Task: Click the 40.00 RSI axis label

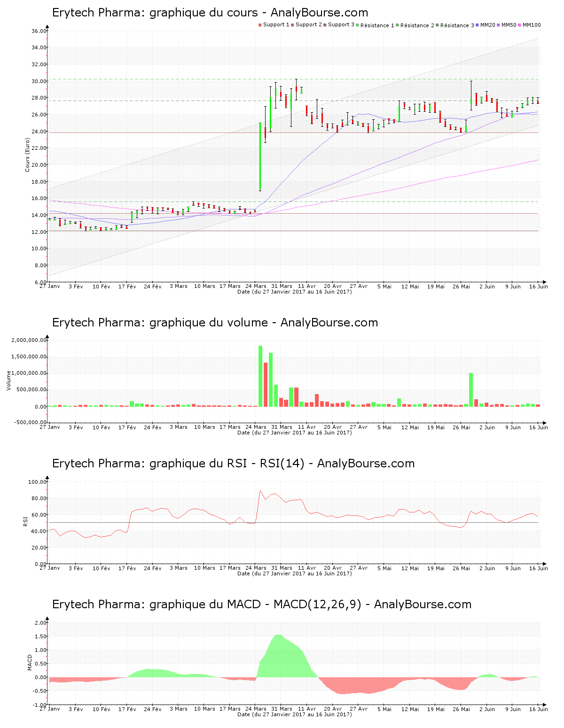Action: (39, 531)
